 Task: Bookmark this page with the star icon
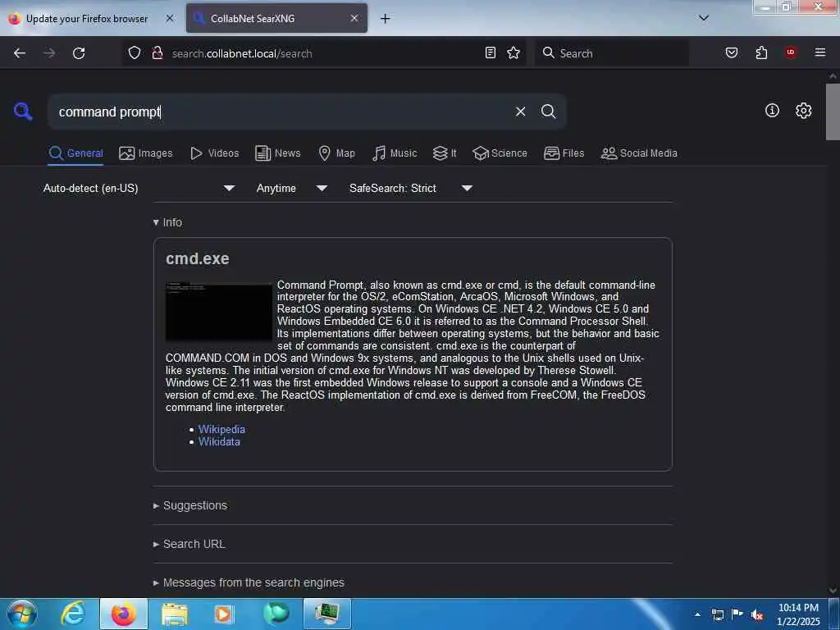click(514, 52)
